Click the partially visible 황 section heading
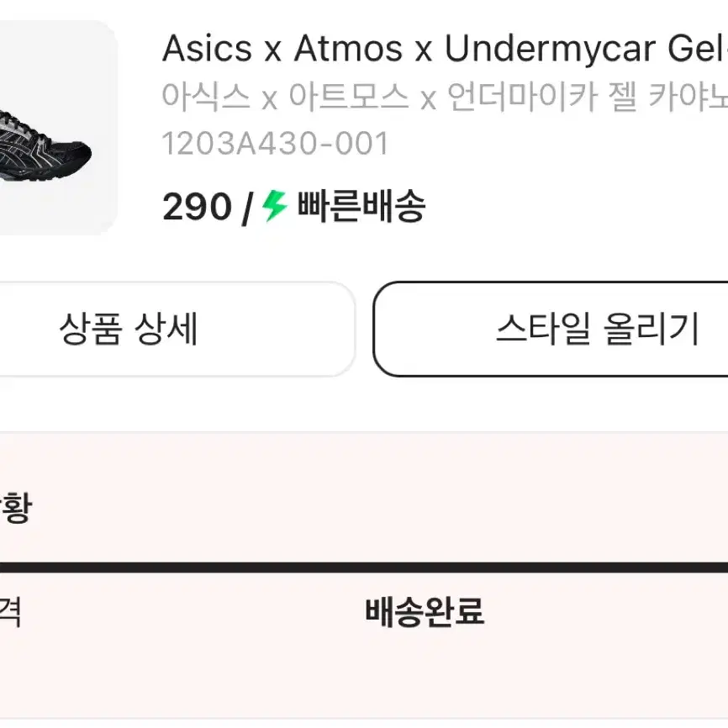Viewport: 728px width, 728px height. coord(16,508)
